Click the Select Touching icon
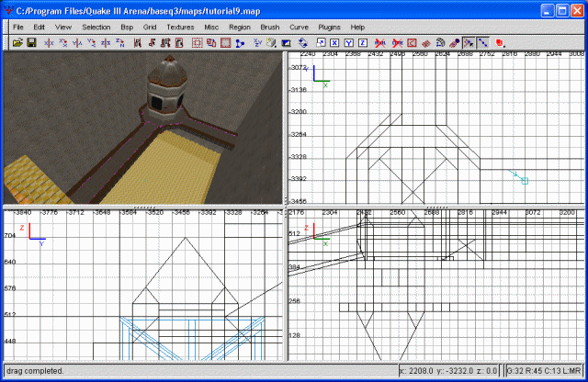The height and width of the screenshot is (382, 588). 152,43
